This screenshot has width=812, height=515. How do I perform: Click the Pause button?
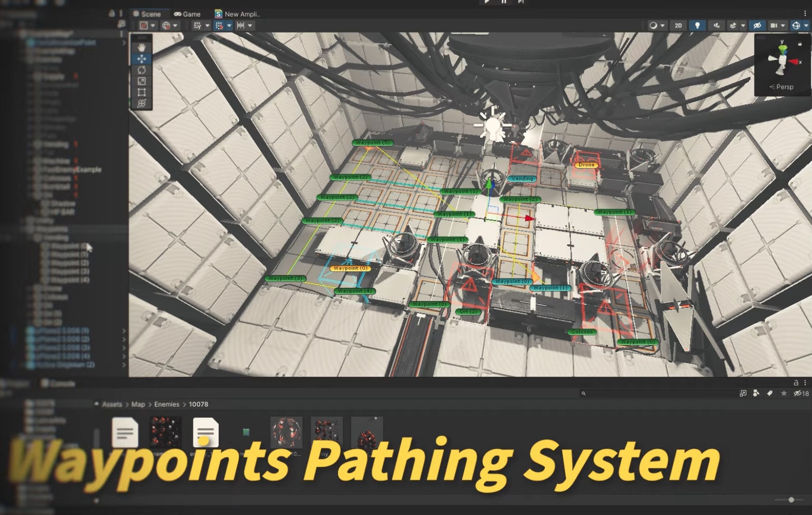tap(504, 2)
